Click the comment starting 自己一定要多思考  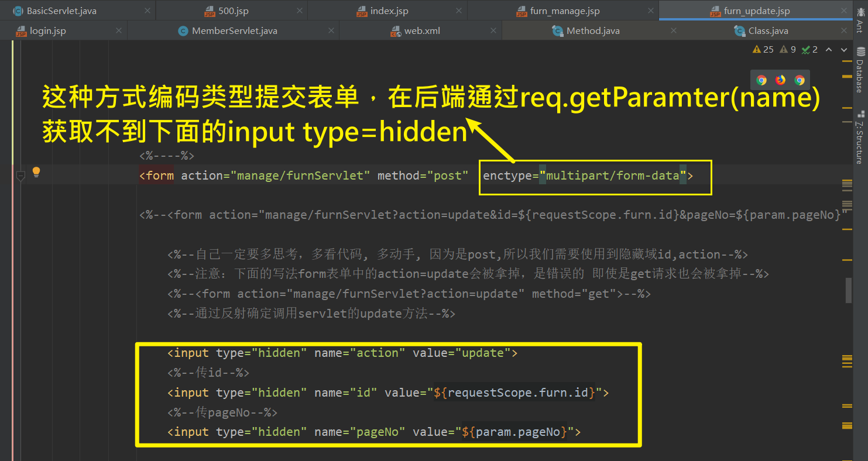458,254
